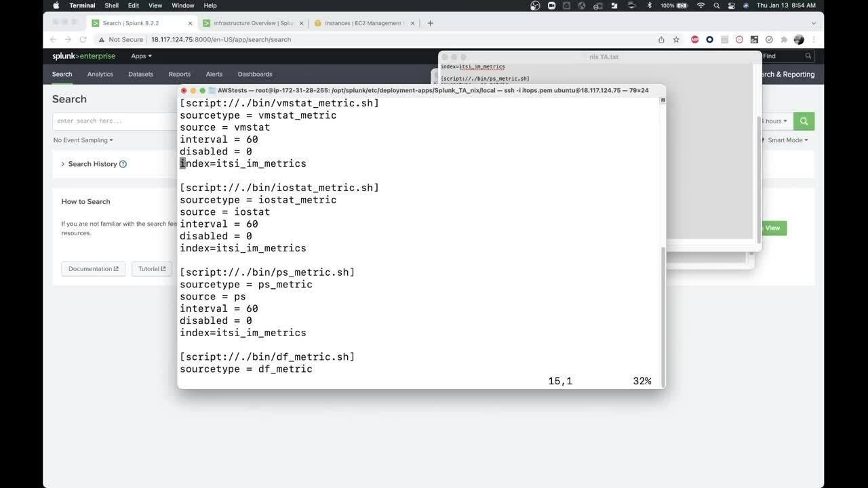Switch to Instances EC2 Management tab
This screenshot has width=868, height=488.
pos(363,23)
